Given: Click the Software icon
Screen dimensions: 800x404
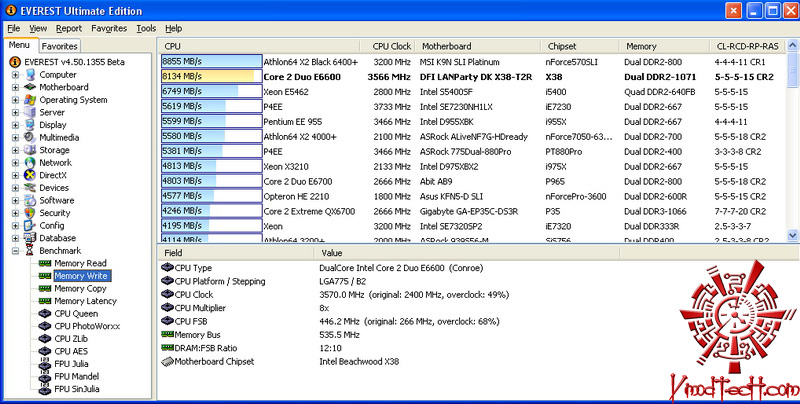Looking at the screenshot, I should [30, 200].
